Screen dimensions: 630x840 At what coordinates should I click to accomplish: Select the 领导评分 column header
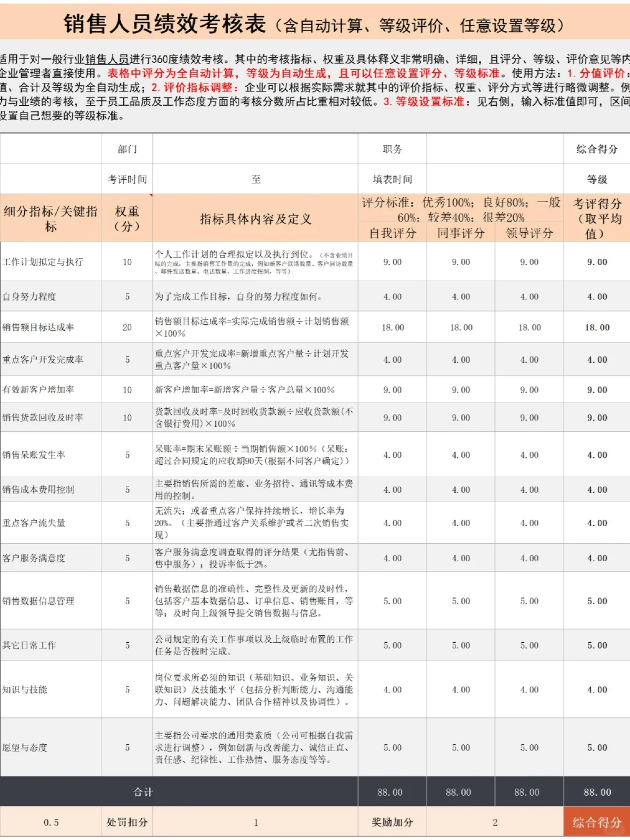(528, 232)
